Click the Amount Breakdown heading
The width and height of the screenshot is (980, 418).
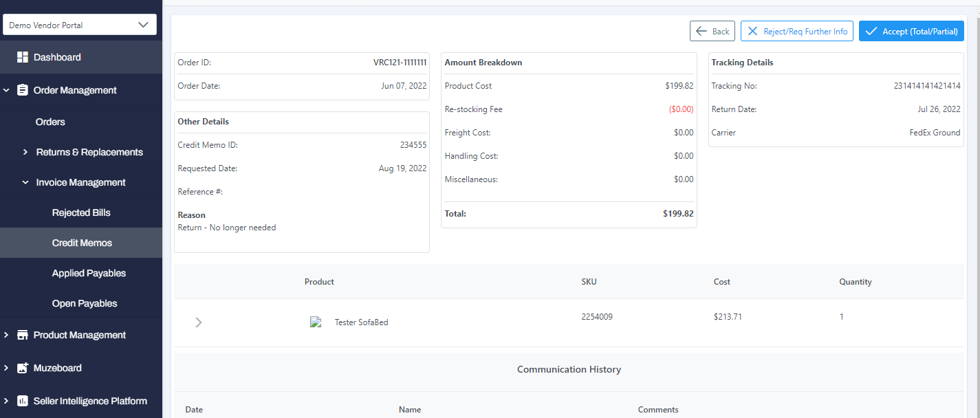pos(483,63)
